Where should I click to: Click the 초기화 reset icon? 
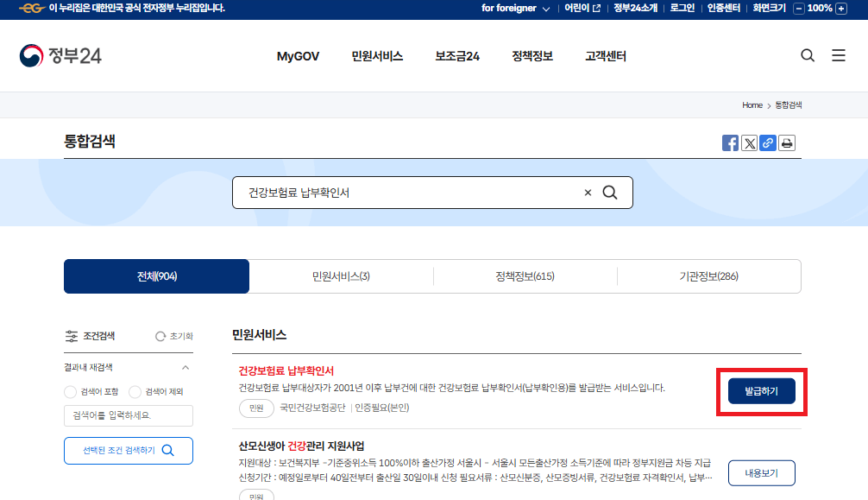(x=160, y=335)
